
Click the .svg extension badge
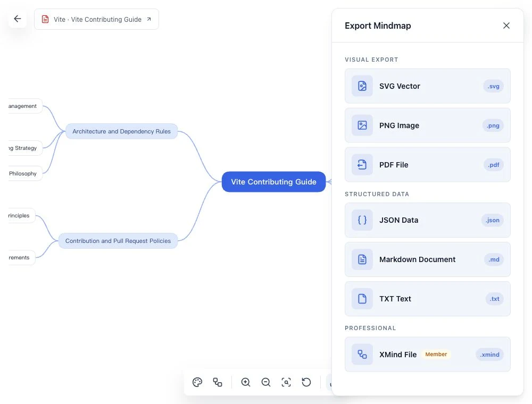click(x=493, y=86)
